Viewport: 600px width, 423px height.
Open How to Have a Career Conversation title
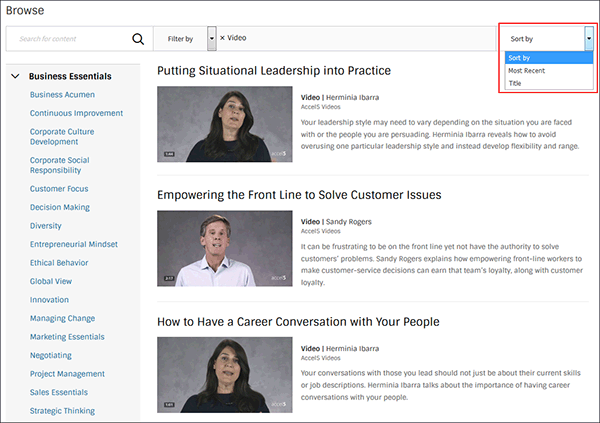click(298, 322)
